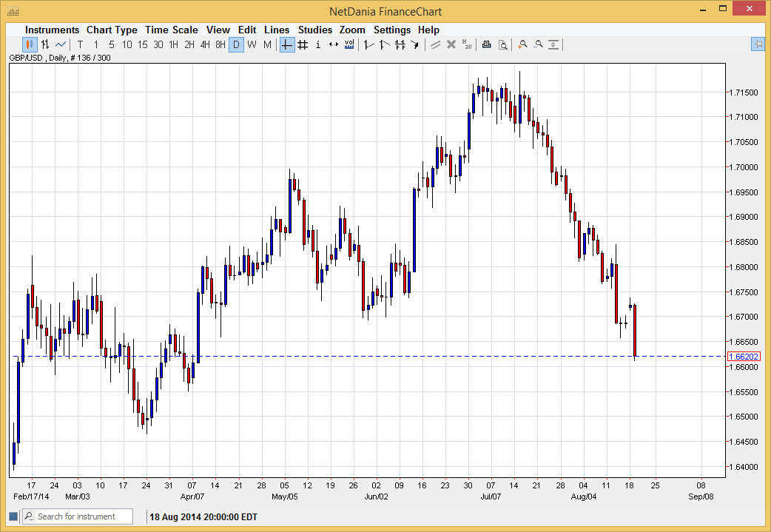
Task: Open the Settings menu
Action: [391, 30]
